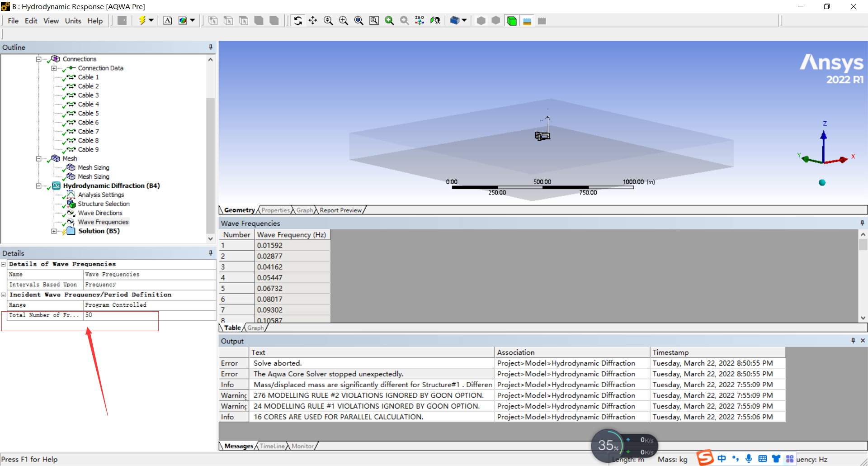Collapse the Details of Wave Frequencies section
868x466 pixels.
coord(4,264)
